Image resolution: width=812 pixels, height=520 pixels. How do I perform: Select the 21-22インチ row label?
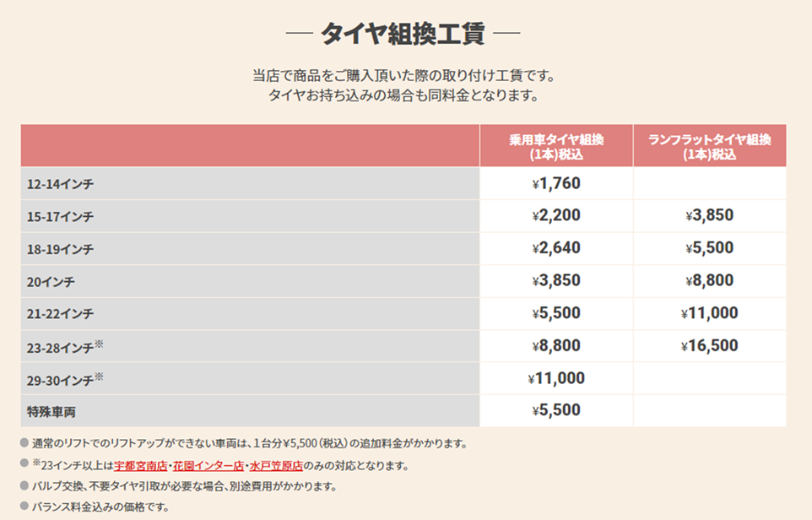pos(60,314)
